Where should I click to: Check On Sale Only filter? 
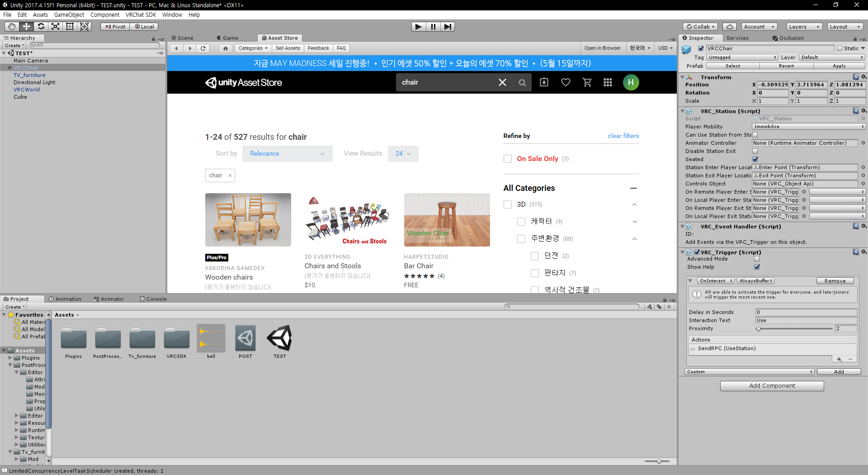tap(508, 159)
